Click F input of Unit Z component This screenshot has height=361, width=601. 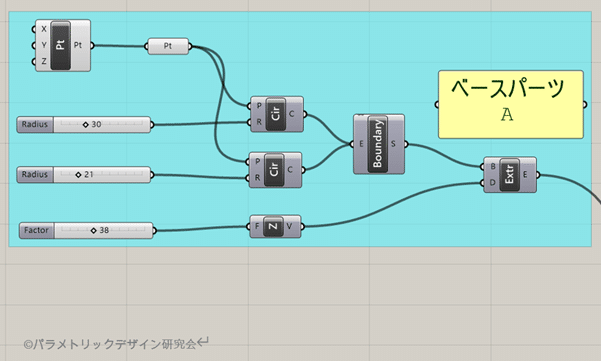click(x=257, y=226)
